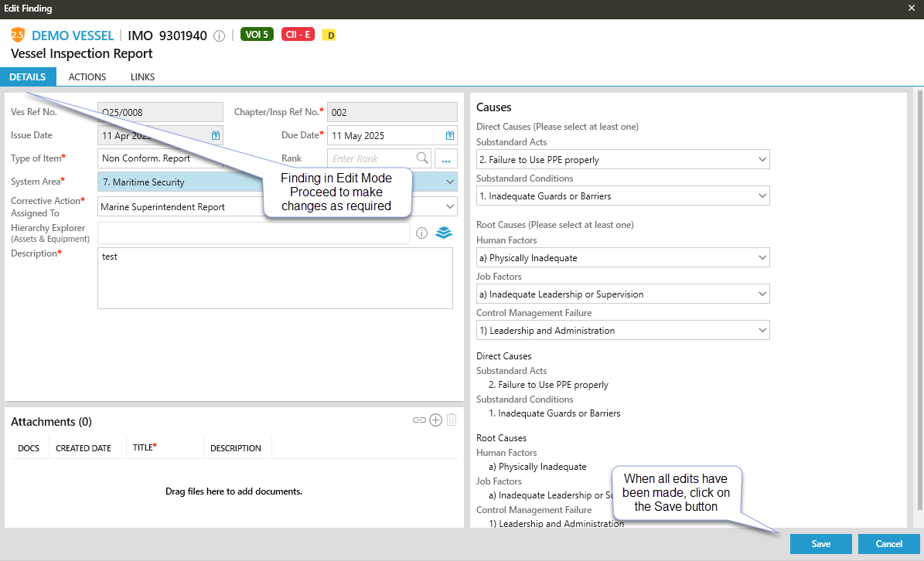Screen dimensions: 924x561
Task: Click summary text '1) Leadership and Administration'
Action: tap(556, 523)
